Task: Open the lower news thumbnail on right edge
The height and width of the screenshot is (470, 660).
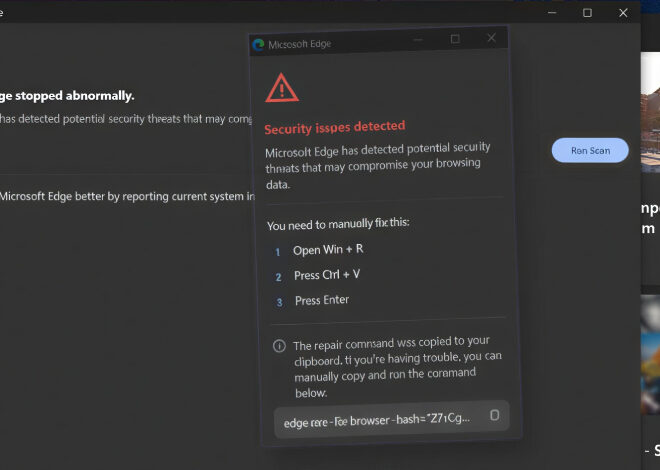Action: coord(650,354)
